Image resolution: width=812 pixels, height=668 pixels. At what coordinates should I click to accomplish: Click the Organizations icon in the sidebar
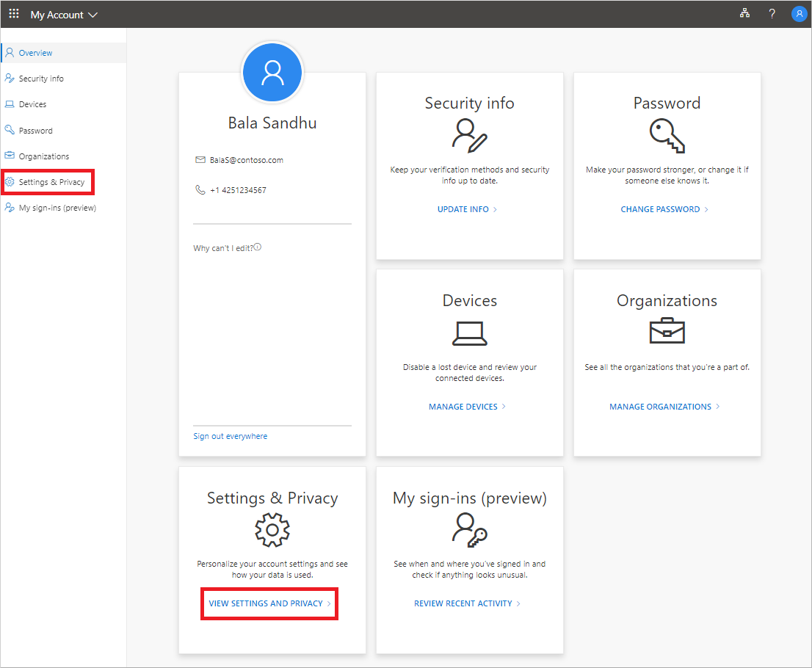(x=9, y=156)
